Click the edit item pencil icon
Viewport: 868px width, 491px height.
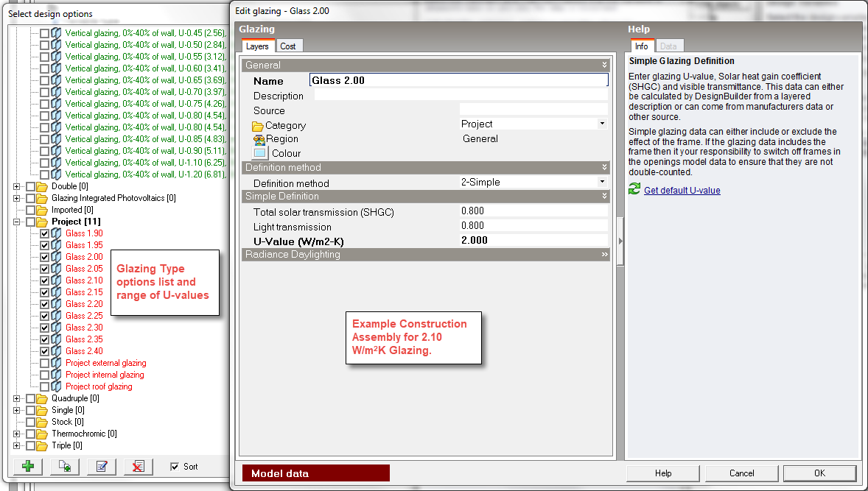102,466
